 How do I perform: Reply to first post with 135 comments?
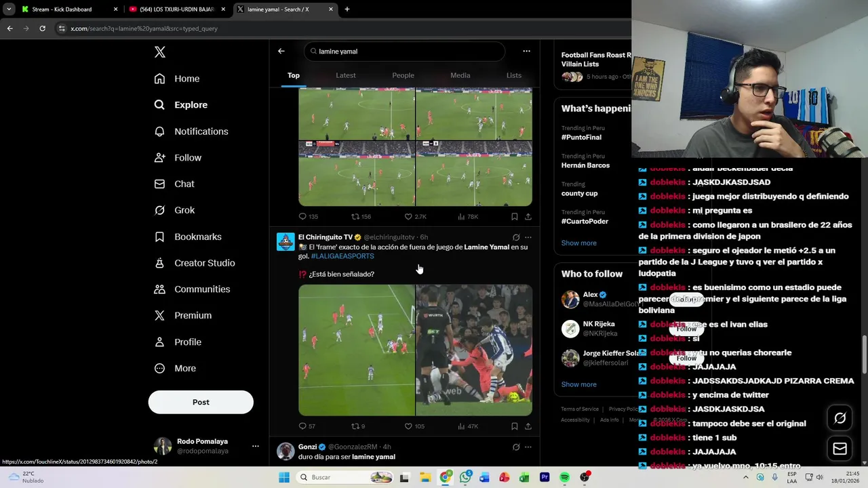tap(308, 216)
